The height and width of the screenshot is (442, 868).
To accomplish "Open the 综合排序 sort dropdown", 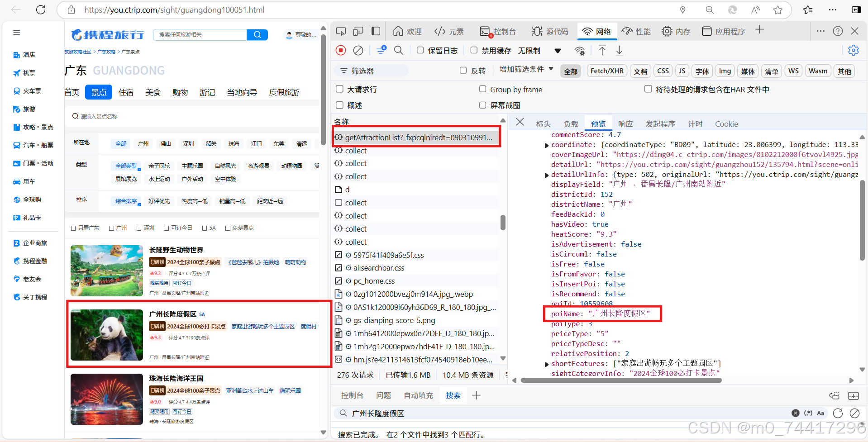I will tap(126, 201).
